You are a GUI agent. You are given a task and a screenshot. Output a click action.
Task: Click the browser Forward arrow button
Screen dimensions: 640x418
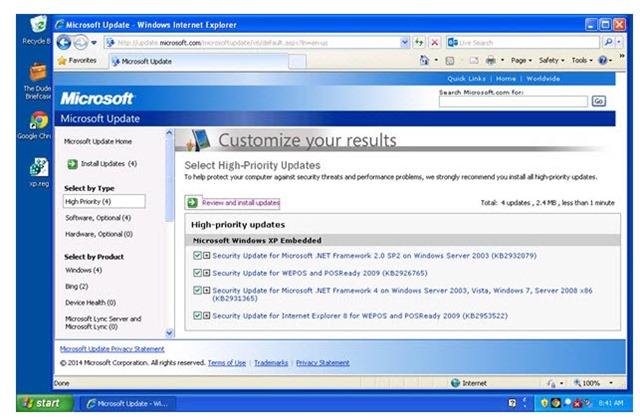pos(80,42)
